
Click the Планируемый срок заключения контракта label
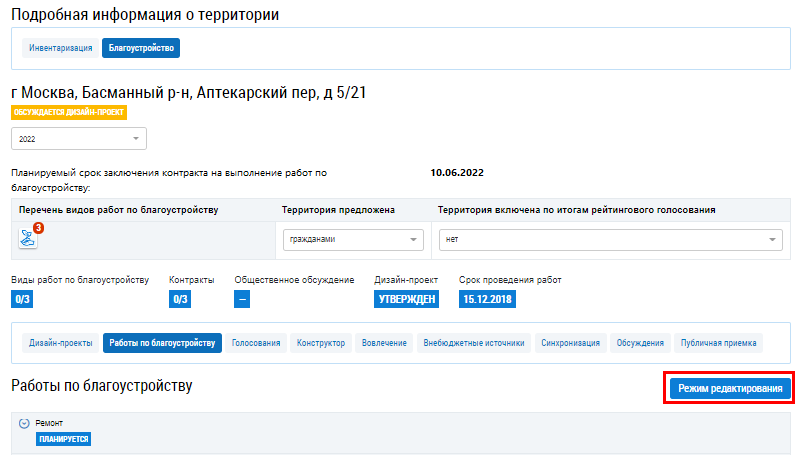[169, 180]
